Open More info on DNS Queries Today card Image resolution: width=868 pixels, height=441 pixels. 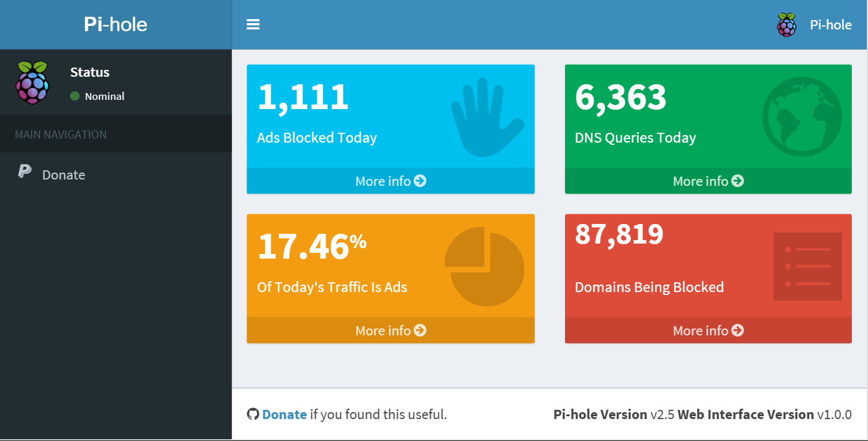tap(708, 181)
